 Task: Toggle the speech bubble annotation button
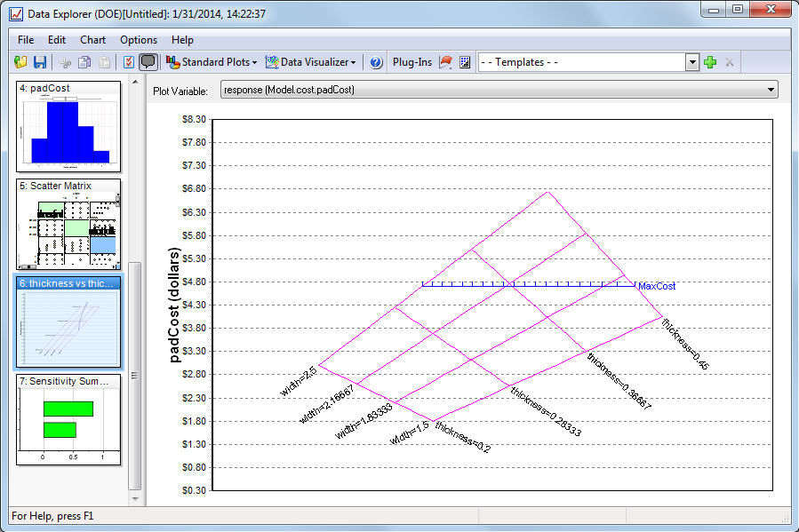148,62
